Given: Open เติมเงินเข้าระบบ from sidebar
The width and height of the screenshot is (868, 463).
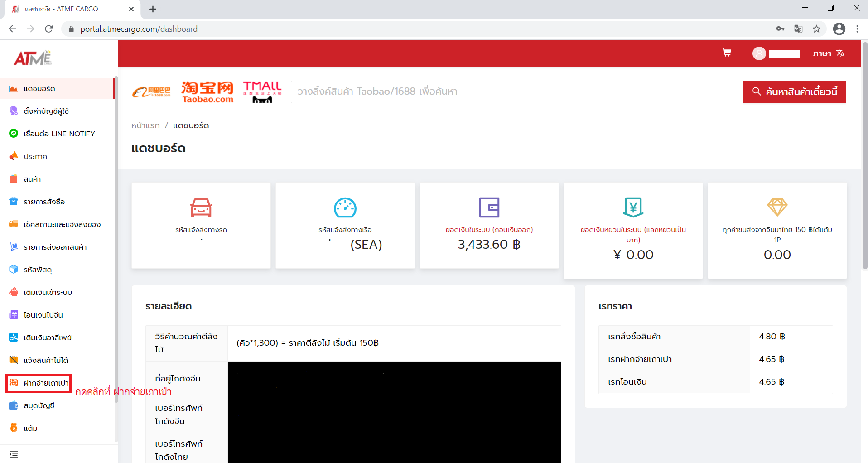Looking at the screenshot, I should point(48,292).
